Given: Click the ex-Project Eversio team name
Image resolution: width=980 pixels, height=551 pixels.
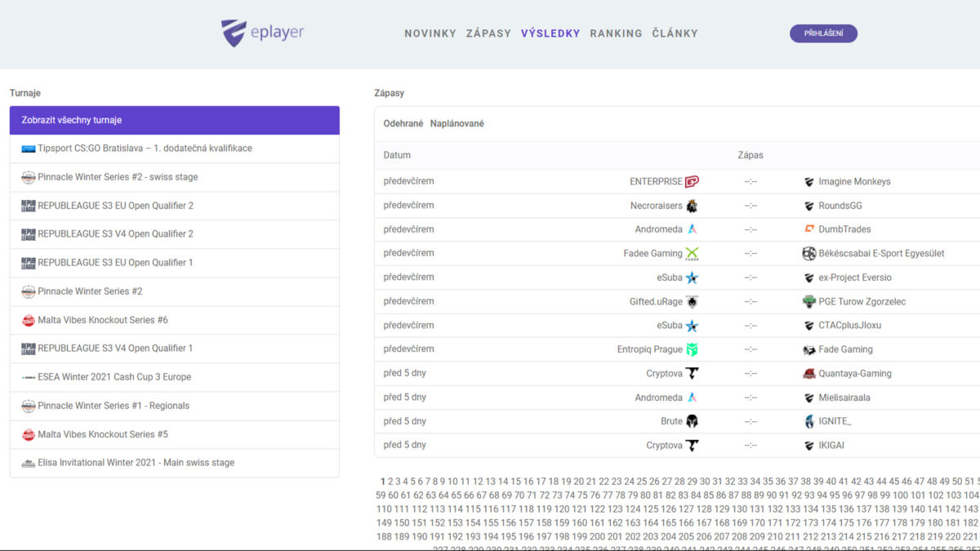Looking at the screenshot, I should pyautogui.click(x=855, y=278).
